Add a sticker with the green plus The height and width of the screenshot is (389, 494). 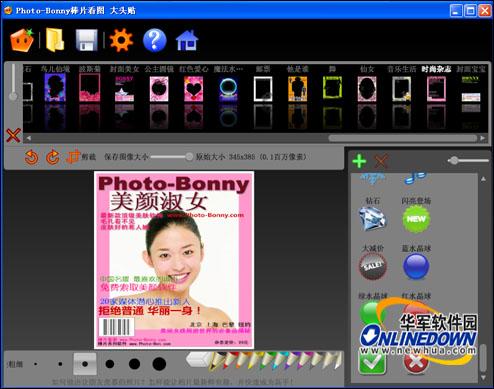tap(359, 161)
